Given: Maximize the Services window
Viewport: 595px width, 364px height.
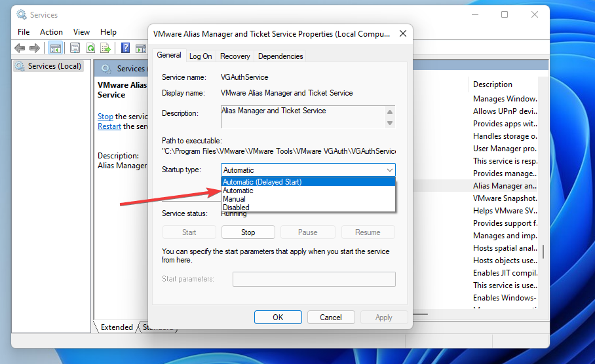Looking at the screenshot, I should [505, 14].
